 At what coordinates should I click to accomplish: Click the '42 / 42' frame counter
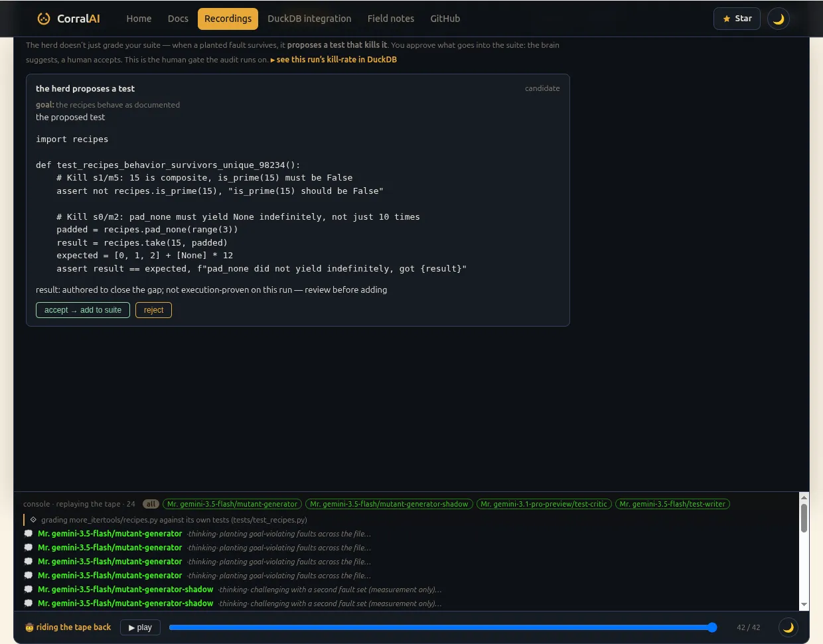pyautogui.click(x=749, y=627)
